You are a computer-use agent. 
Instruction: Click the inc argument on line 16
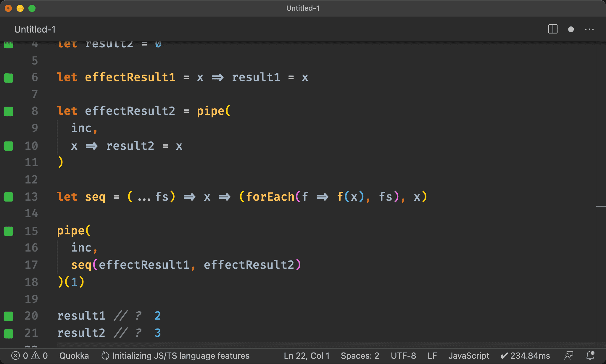81,248
